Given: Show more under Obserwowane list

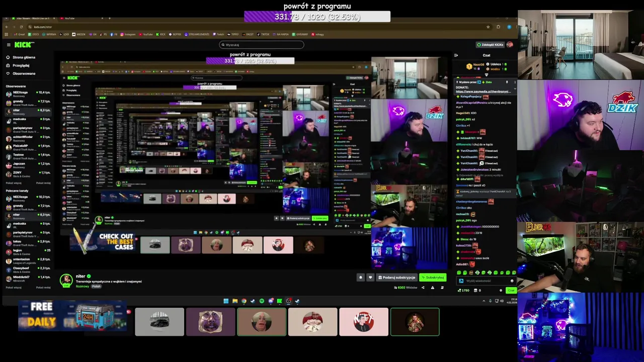Looking at the screenshot, I should [x=14, y=183].
